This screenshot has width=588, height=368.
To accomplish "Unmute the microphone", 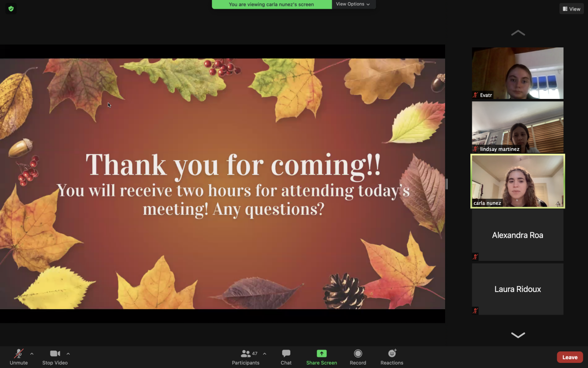I will point(19,357).
